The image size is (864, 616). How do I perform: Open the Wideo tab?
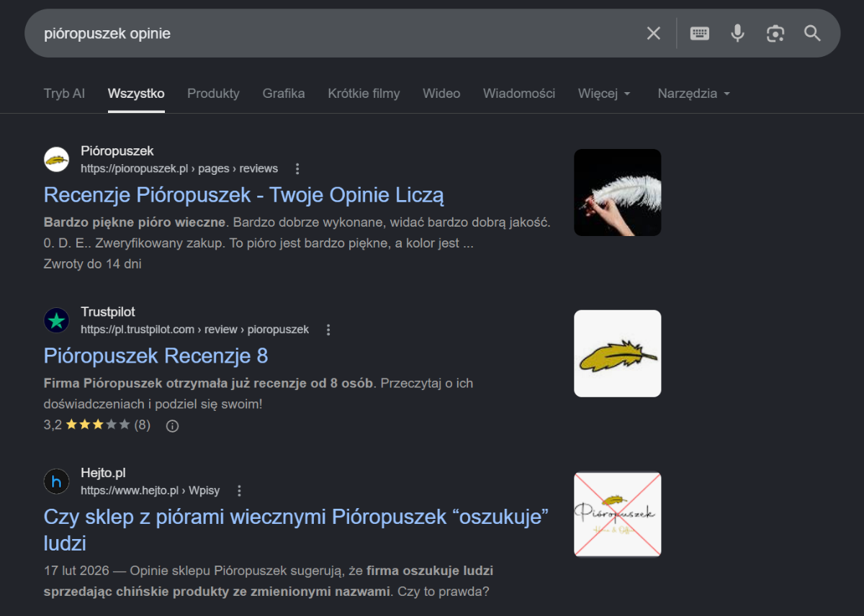[x=441, y=94]
